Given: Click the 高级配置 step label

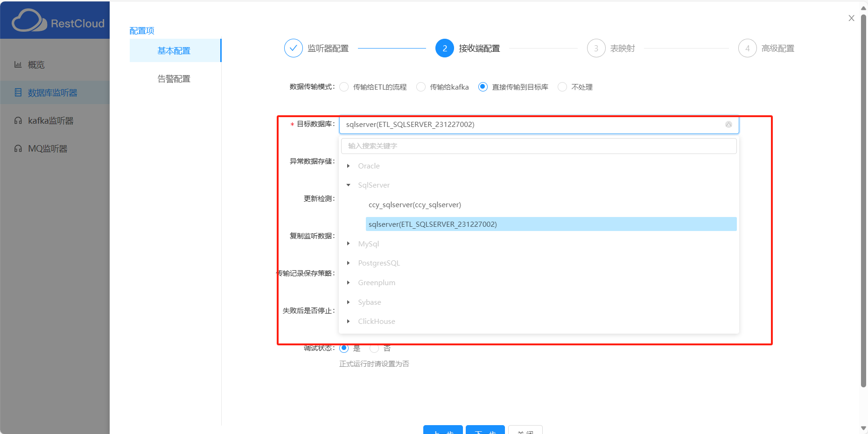Looking at the screenshot, I should (x=778, y=49).
